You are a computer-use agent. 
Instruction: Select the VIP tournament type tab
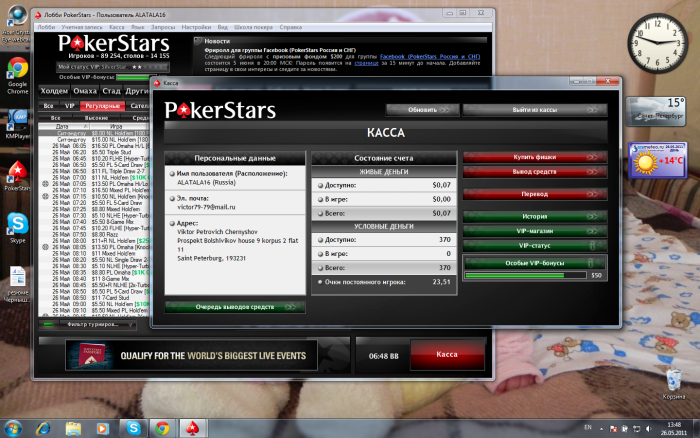coord(70,106)
